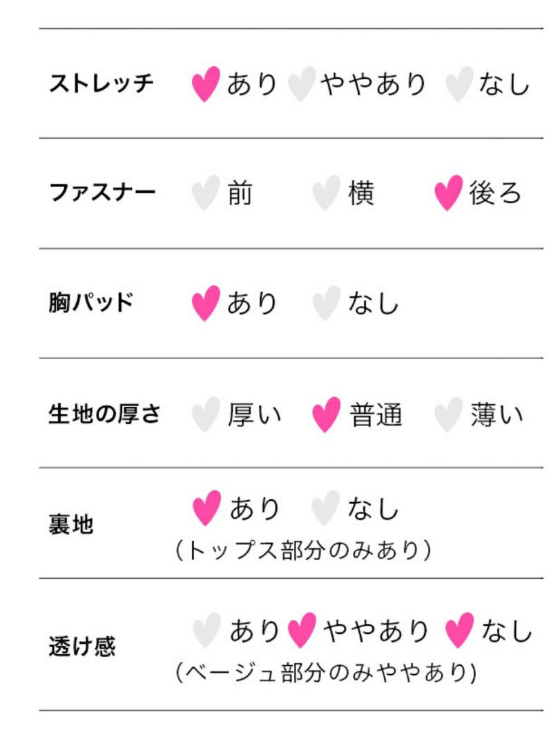Click pink heart for 裏地 あり
560x746 pixels.
click(x=207, y=508)
